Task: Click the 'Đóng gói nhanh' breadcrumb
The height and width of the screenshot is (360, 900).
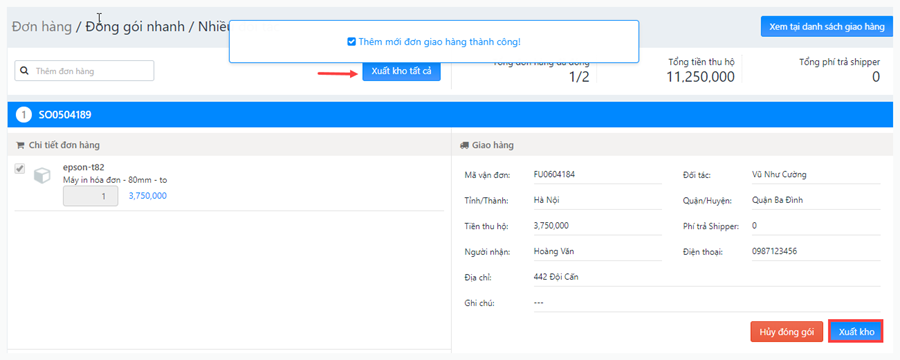Action: coord(135,27)
